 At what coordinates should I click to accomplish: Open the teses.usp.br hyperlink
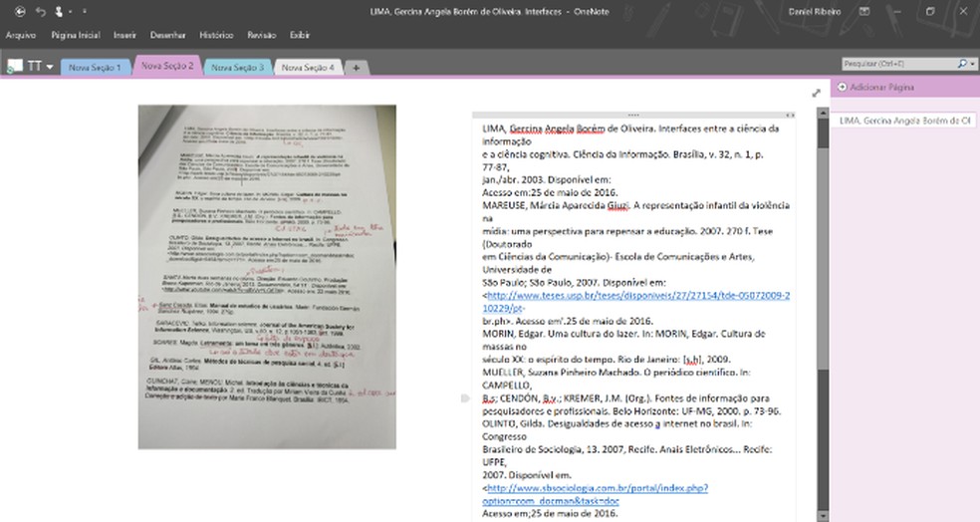pos(637,301)
